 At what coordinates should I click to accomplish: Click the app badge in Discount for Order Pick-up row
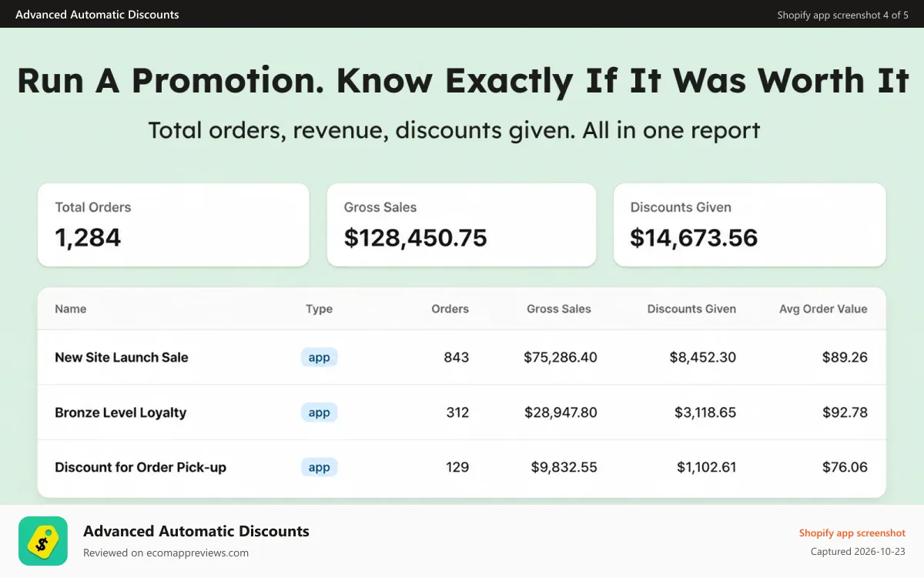[320, 467]
